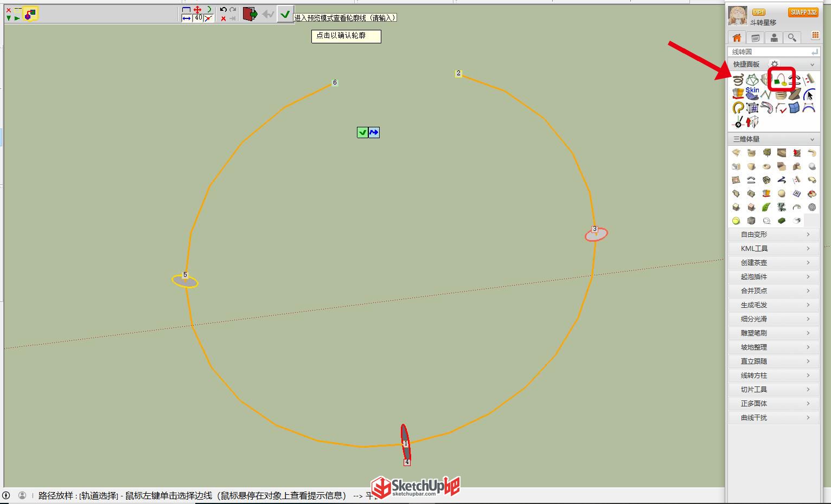Open the gear settings of 快捷面板

775,64
